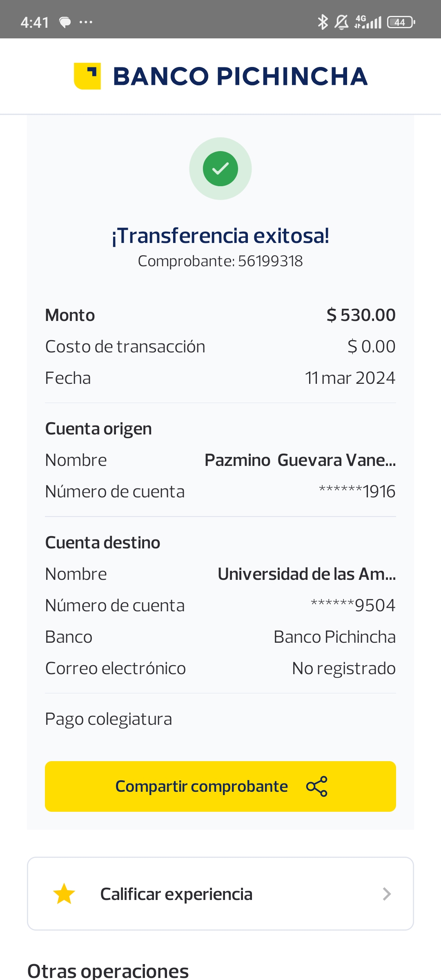Tap the chat notification bubble icon
Screen dimensions: 441x980
tap(65, 22)
